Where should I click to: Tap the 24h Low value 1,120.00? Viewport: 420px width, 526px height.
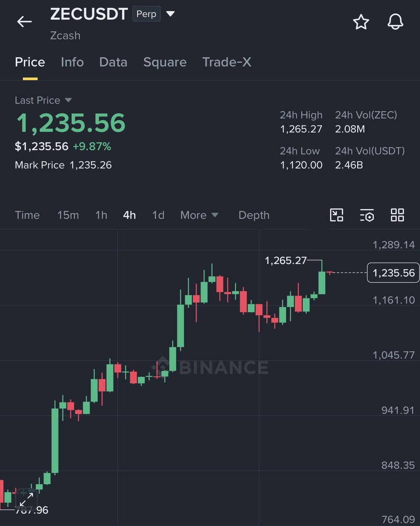(301, 165)
